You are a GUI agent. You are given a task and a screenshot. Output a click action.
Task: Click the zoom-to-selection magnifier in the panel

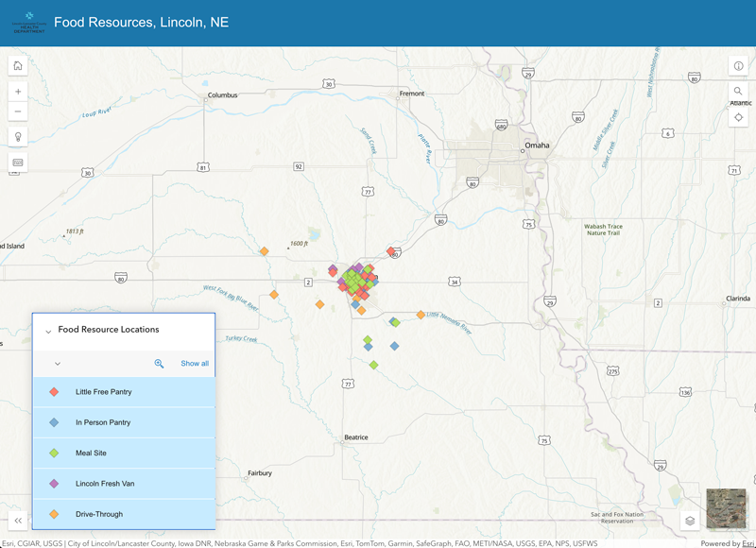coord(157,363)
